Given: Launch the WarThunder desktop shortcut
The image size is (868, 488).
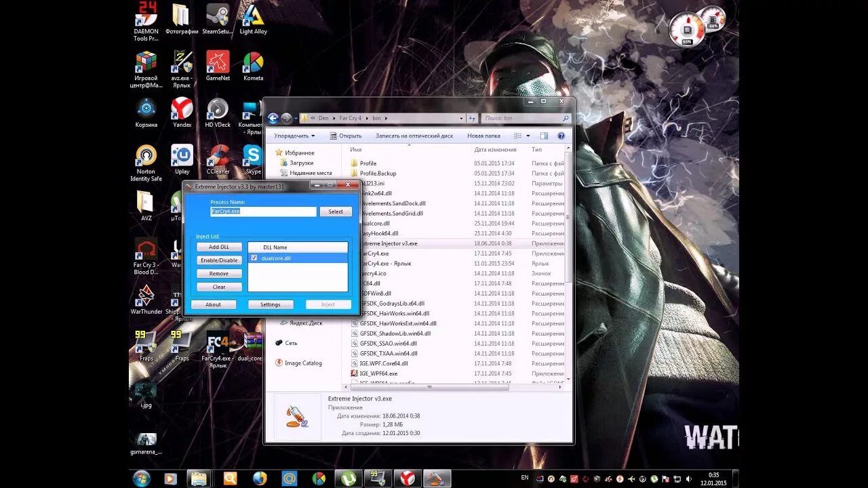Looking at the screenshot, I should click(146, 300).
